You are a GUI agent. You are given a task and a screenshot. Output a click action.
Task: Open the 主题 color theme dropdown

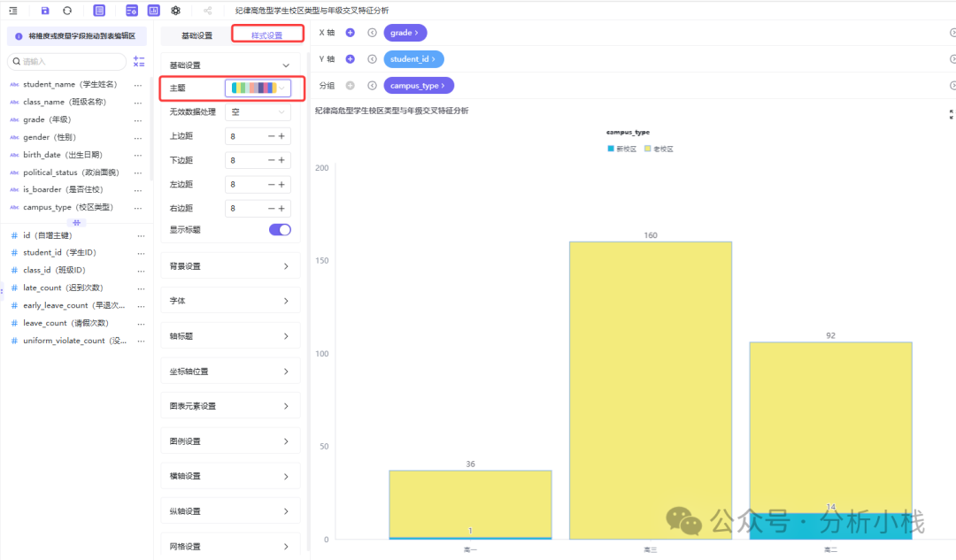pyautogui.click(x=258, y=88)
